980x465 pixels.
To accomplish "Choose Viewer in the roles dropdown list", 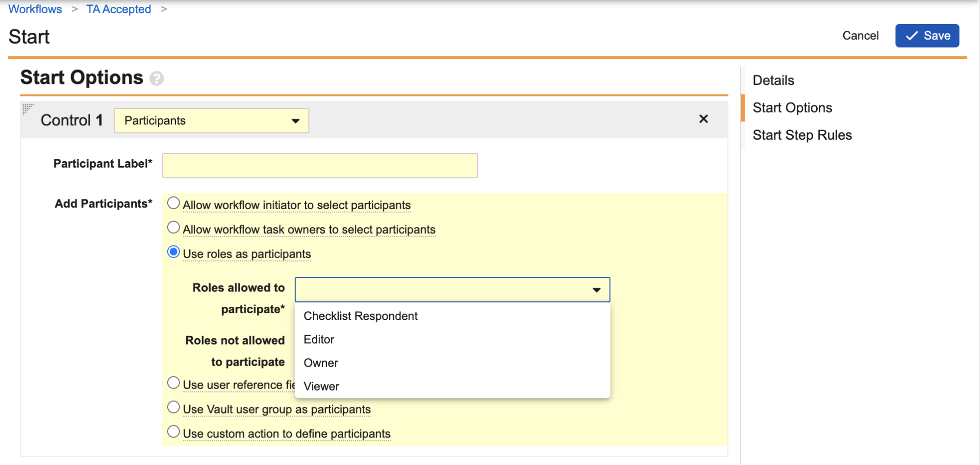I will 321,387.
